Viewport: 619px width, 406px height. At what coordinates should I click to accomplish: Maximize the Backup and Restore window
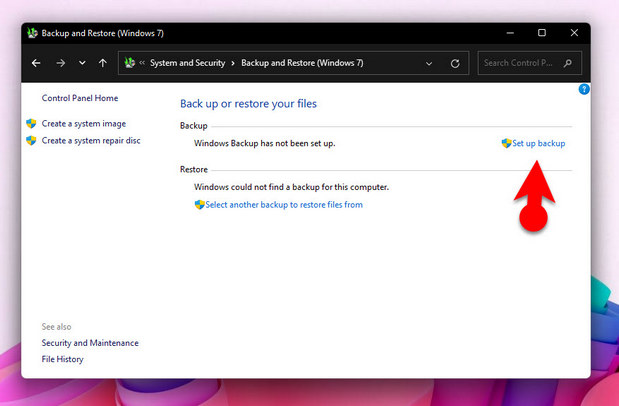[542, 33]
